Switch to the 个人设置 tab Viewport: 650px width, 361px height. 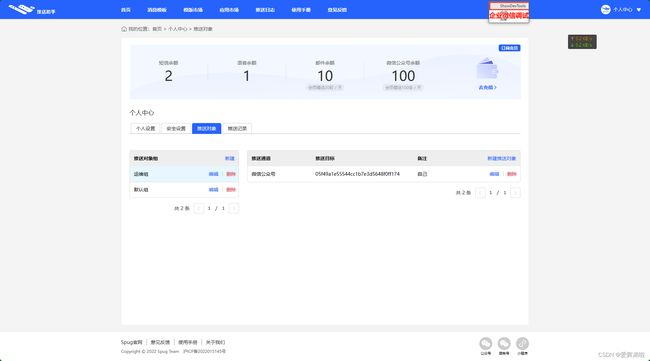(x=146, y=128)
